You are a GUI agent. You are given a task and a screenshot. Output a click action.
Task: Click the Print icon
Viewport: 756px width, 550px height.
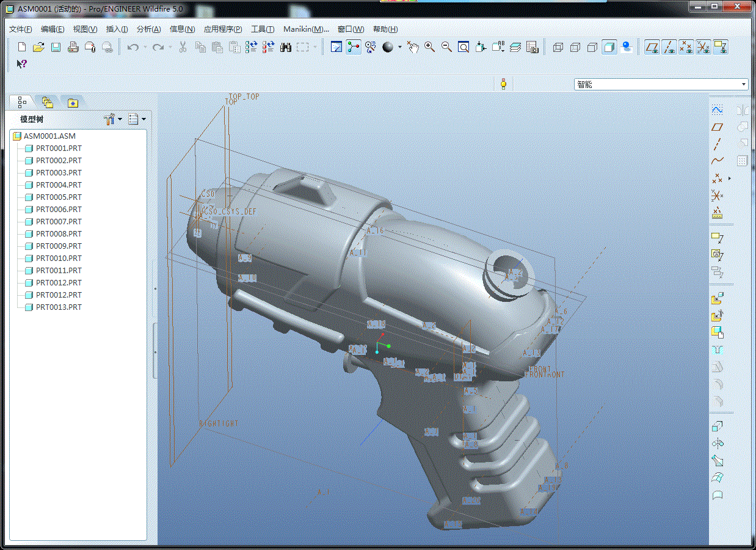coord(73,47)
